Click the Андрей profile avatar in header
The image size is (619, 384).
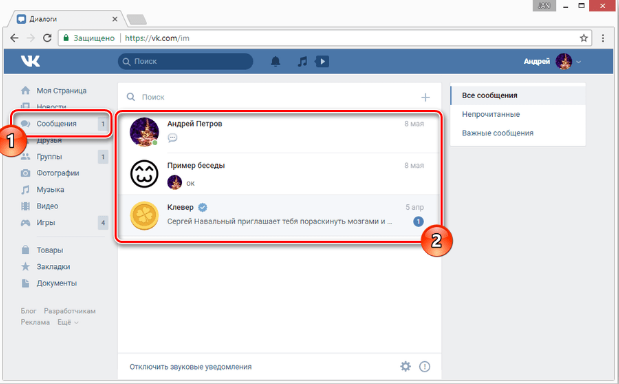(x=563, y=61)
